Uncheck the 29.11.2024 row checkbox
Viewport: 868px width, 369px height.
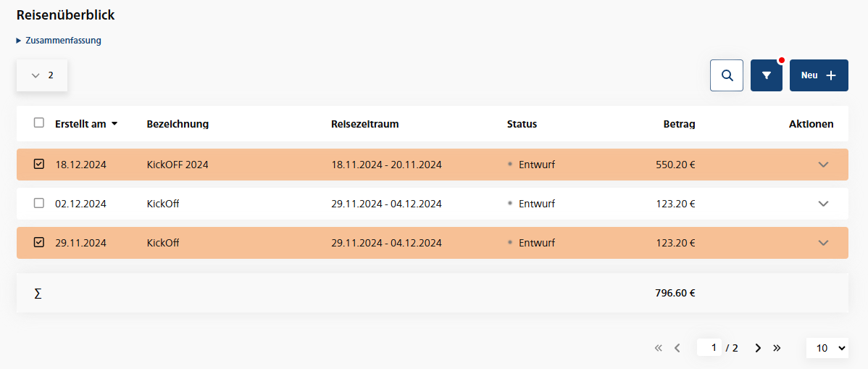[39, 243]
